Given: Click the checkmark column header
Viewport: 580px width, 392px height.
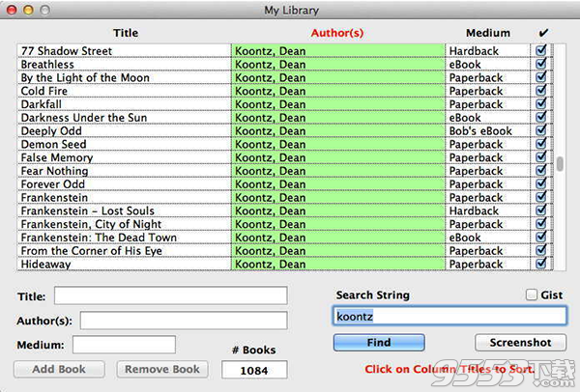Looking at the screenshot, I should [x=543, y=33].
